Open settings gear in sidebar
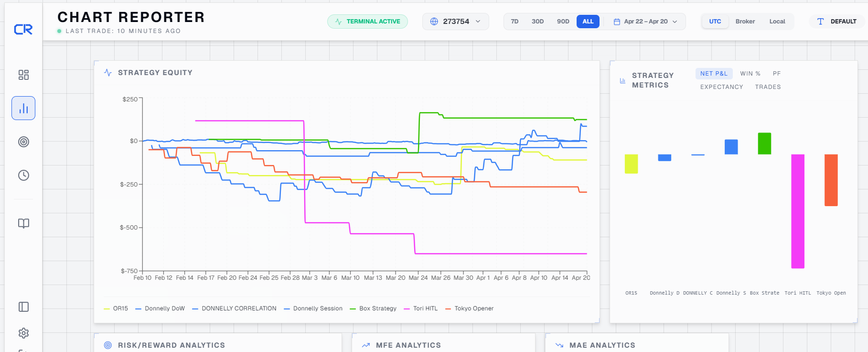Image resolution: width=868 pixels, height=352 pixels. click(x=23, y=333)
